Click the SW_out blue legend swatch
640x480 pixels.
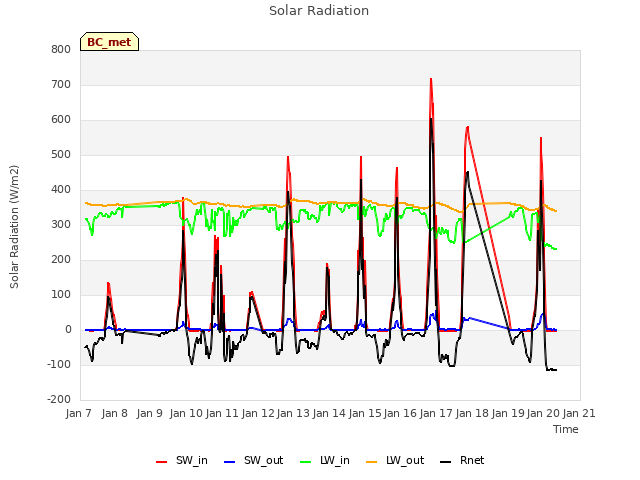(x=230, y=462)
